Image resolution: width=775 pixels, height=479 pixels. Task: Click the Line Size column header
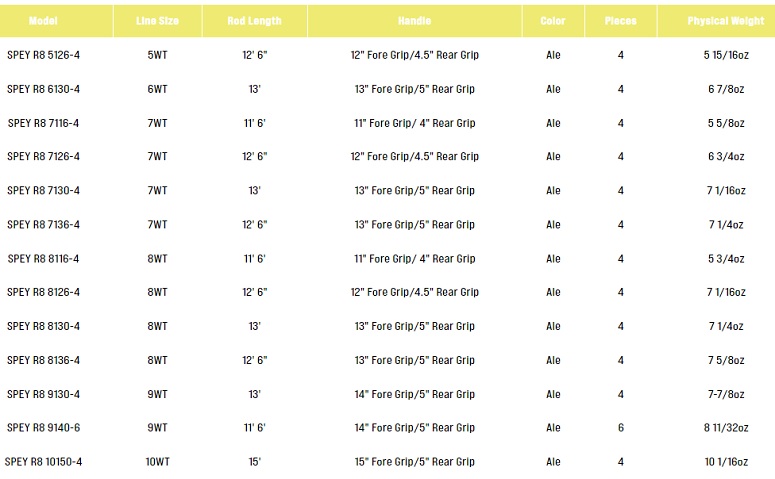click(x=157, y=21)
